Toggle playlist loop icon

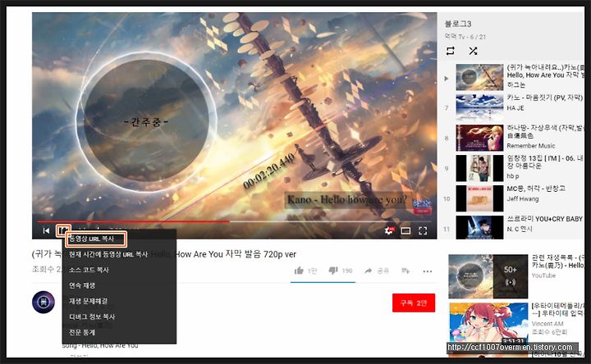451,51
